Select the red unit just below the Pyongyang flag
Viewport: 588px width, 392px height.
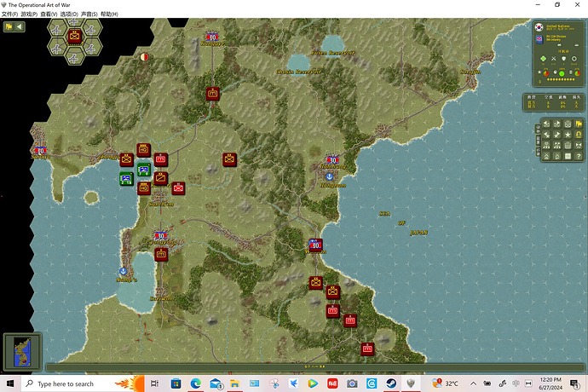pyautogui.click(x=161, y=254)
